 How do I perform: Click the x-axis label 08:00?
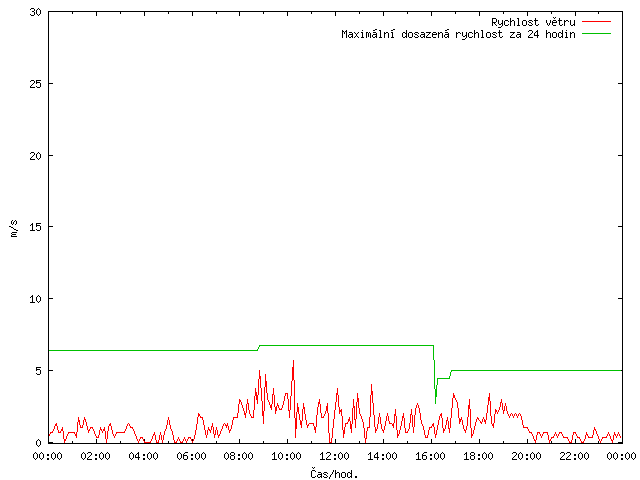[x=239, y=456]
